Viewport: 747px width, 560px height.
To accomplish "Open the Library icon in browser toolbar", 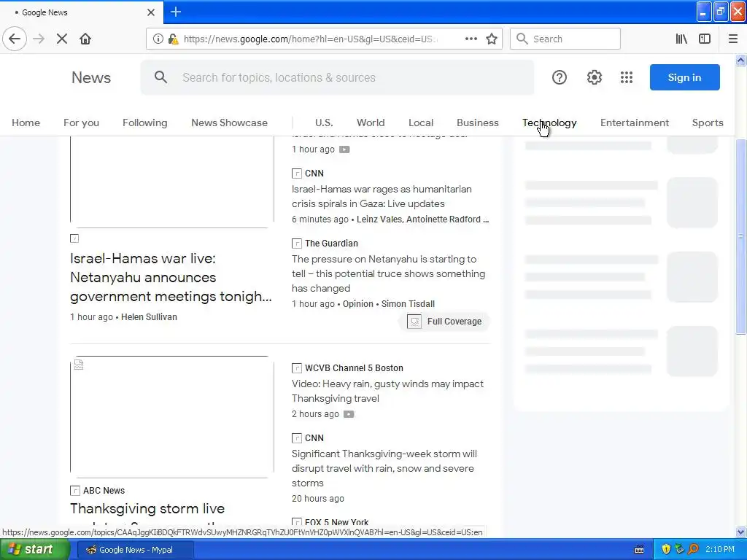I will coord(681,39).
